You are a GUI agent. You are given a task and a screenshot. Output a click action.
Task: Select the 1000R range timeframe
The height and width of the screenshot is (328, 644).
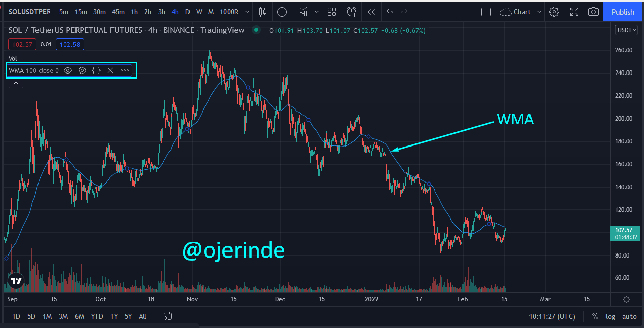pos(229,12)
